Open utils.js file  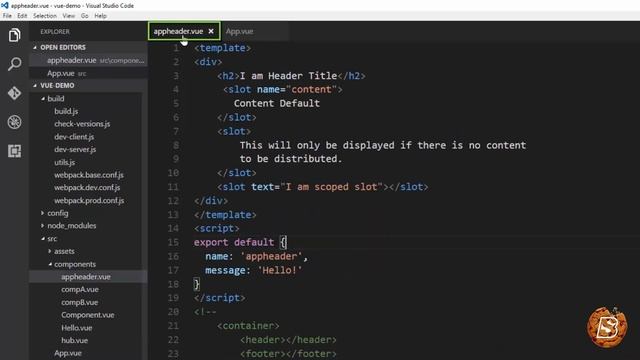[x=64, y=162]
